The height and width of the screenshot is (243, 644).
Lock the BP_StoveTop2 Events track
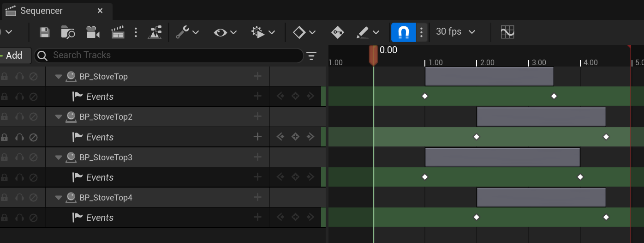click(4, 137)
